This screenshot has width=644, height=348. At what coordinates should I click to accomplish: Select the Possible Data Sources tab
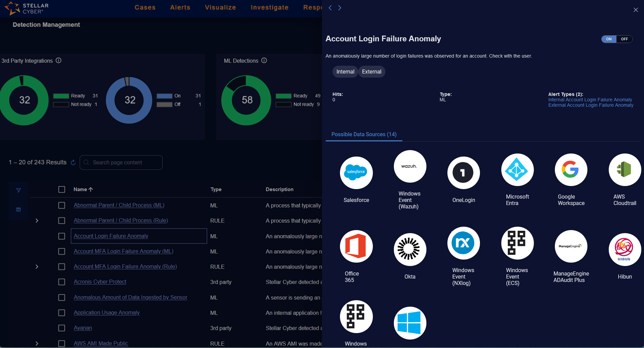364,135
